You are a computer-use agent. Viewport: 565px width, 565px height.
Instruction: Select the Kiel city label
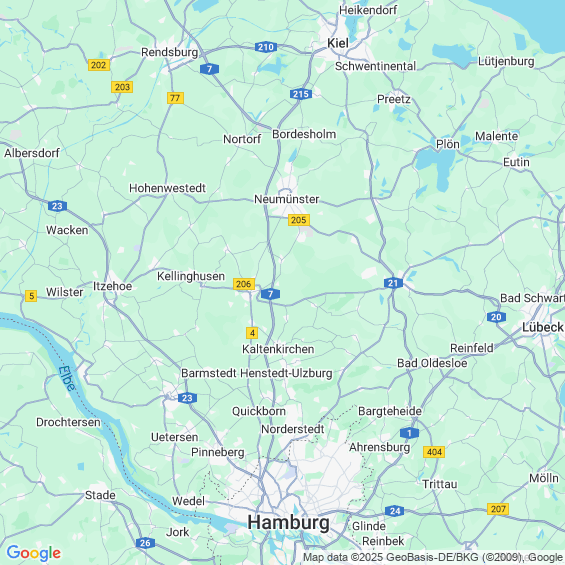coord(338,43)
